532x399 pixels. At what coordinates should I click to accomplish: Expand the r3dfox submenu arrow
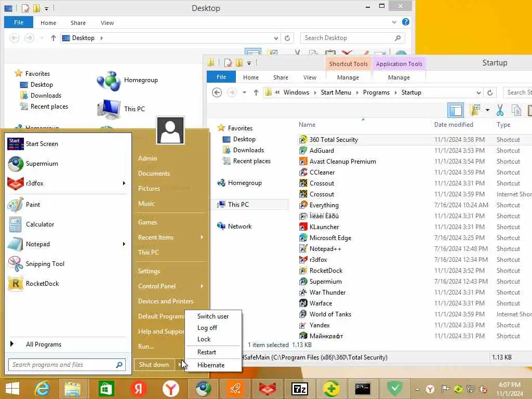pyautogui.click(x=124, y=183)
